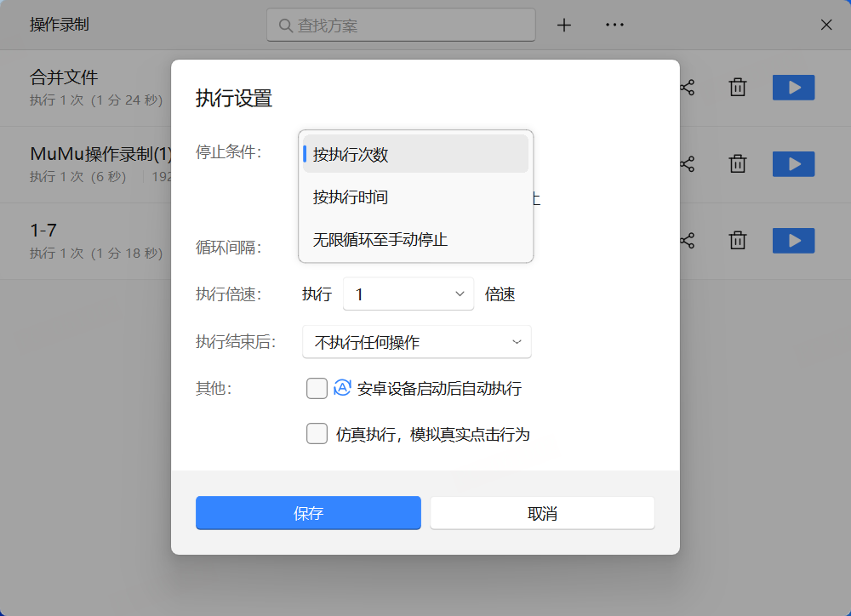Viewport: 851px width, 616px height.
Task: Play the 1-7 recording
Action: (793, 241)
